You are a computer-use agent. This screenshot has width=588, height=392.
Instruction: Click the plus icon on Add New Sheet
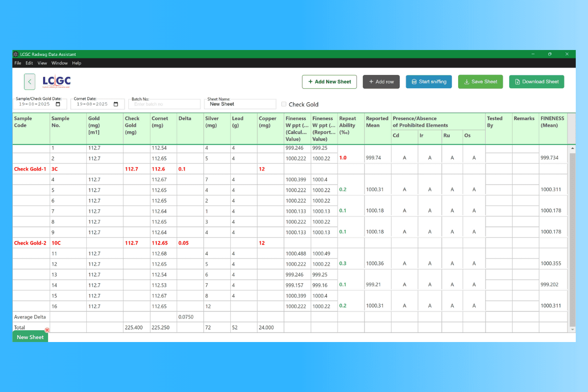click(x=311, y=82)
